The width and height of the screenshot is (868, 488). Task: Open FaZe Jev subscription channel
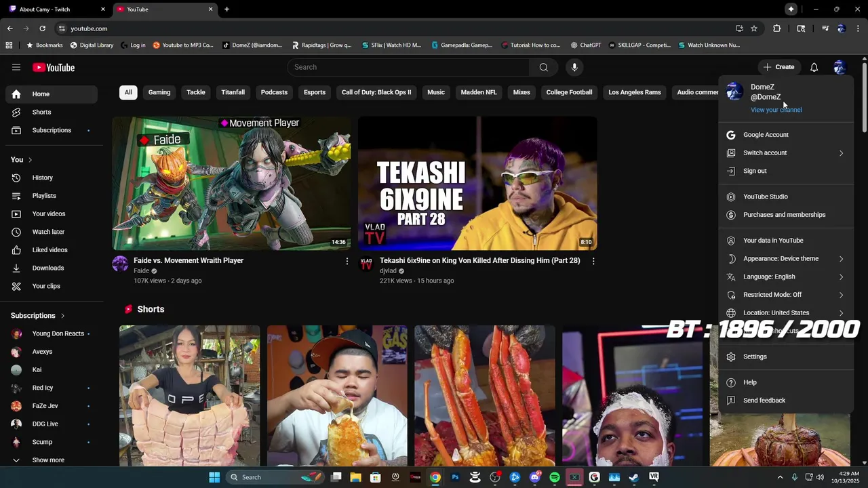52,406
